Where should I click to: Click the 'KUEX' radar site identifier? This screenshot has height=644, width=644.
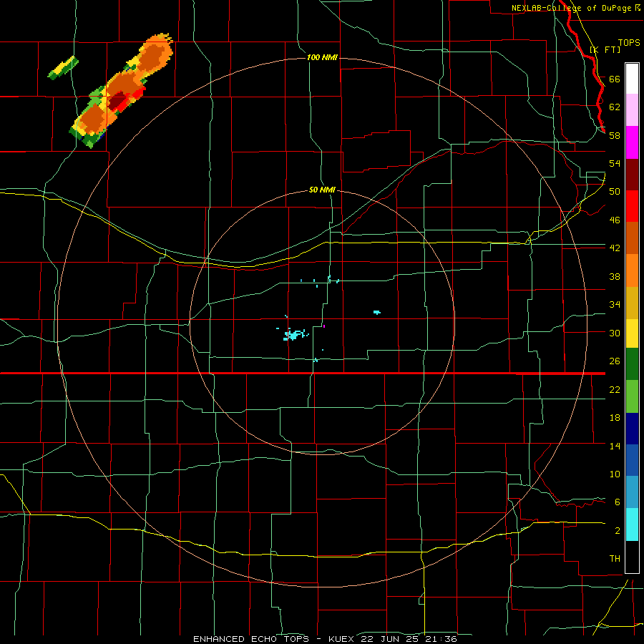tap(343, 639)
